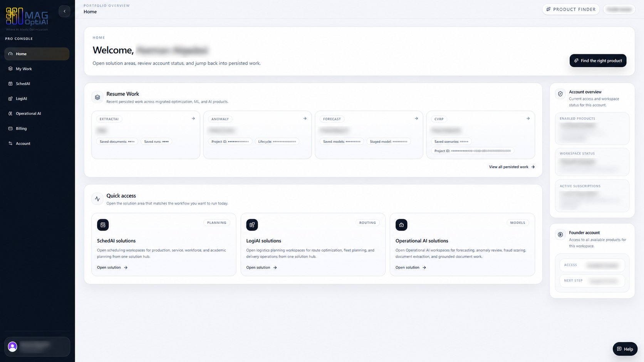
Task: Click the ACCESS row in Founder account
Action: (x=592, y=265)
